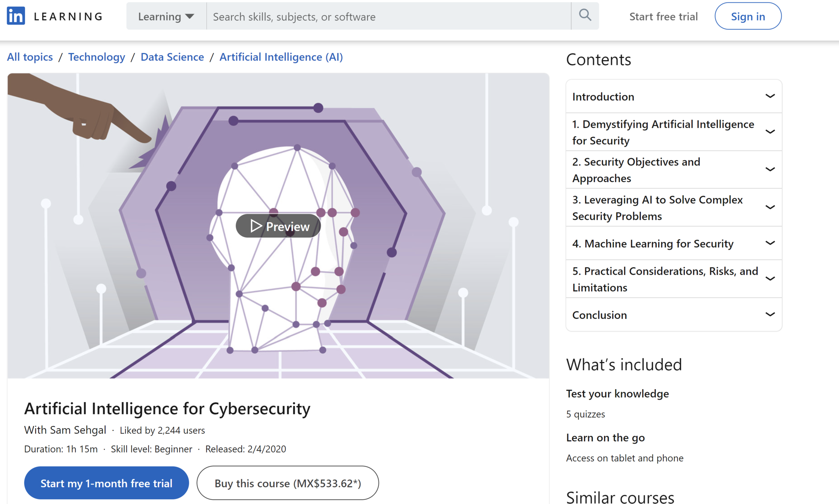Click the LinkedIn logo icon
This screenshot has height=504, width=839.
pos(16,16)
